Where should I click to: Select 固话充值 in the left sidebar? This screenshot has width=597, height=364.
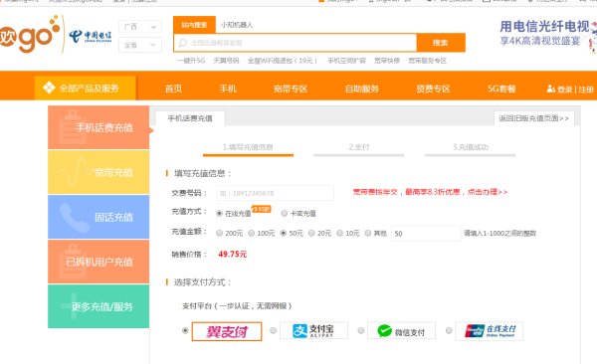tap(99, 217)
